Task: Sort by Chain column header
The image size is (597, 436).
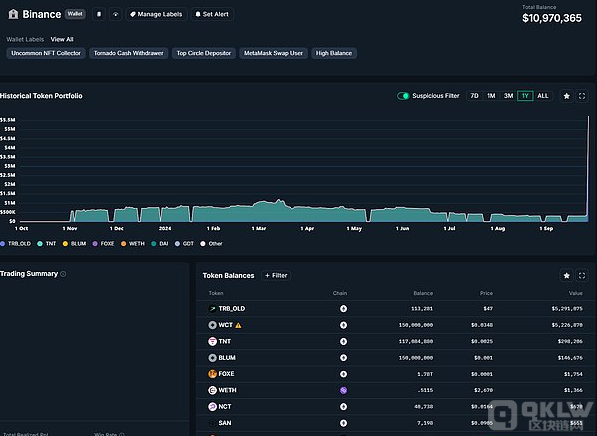Action: coord(340,293)
